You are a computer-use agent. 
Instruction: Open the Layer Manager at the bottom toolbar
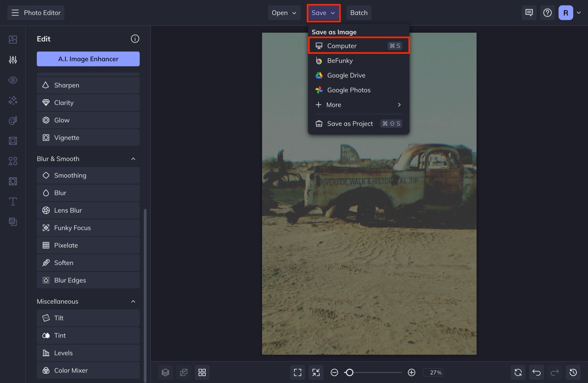click(165, 372)
